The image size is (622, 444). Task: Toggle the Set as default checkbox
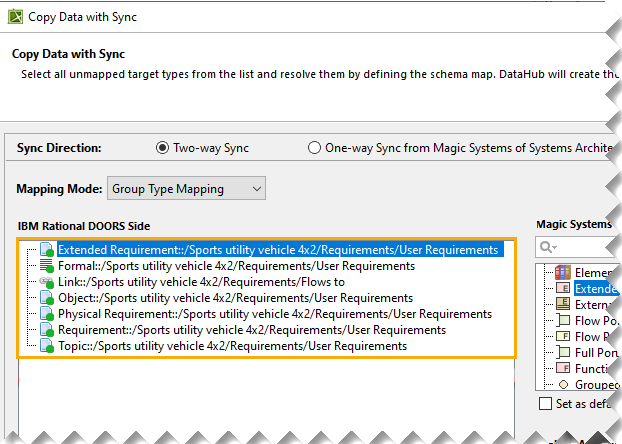[545, 404]
